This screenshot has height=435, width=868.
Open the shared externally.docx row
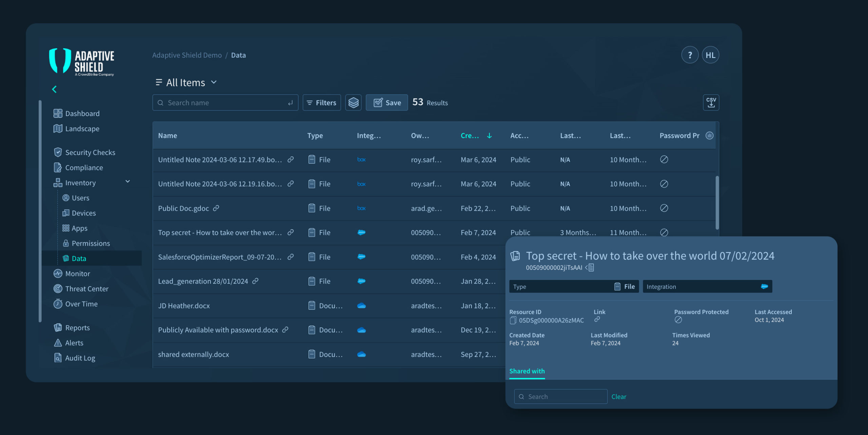tap(329, 355)
